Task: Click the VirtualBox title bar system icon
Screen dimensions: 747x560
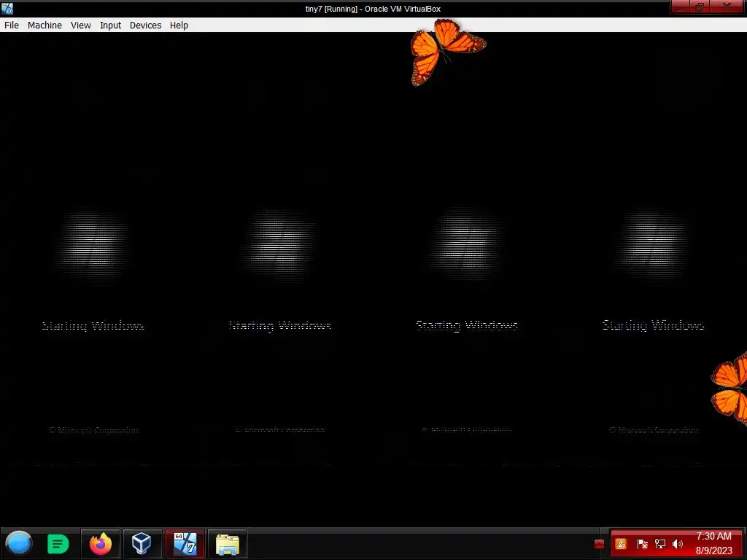Action: 7,8
